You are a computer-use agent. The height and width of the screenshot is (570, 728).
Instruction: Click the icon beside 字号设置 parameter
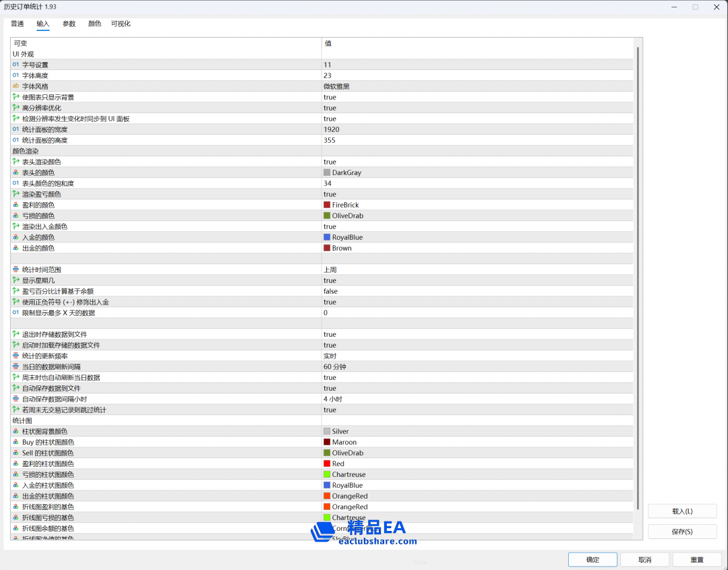(x=16, y=65)
